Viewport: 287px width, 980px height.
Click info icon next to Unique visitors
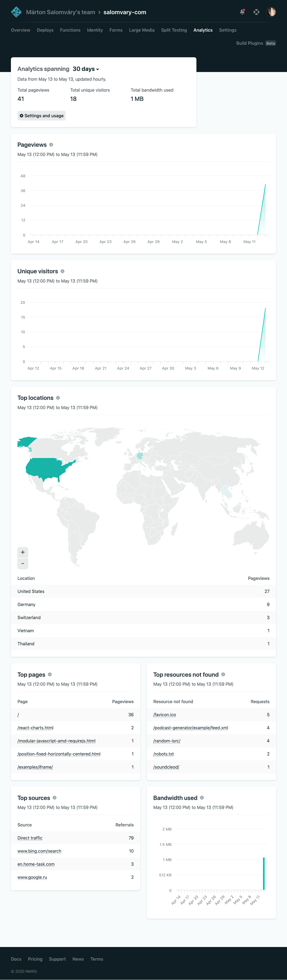pyautogui.click(x=62, y=272)
